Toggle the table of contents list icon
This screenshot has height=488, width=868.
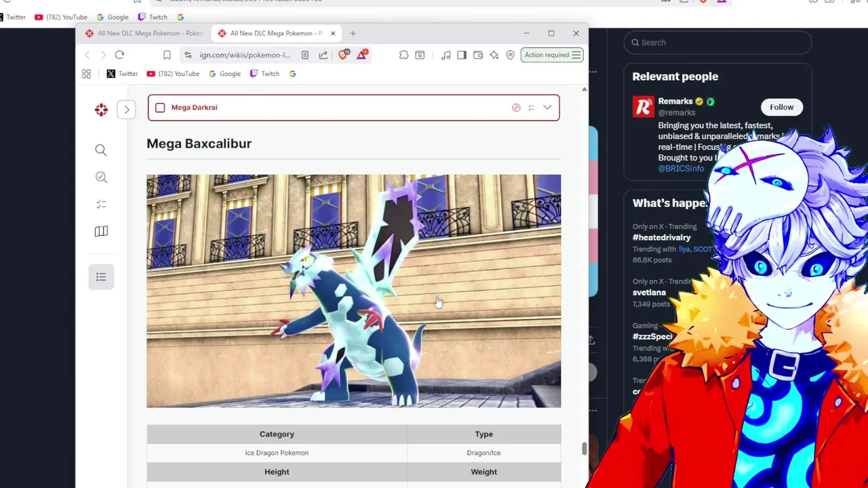pos(101,277)
